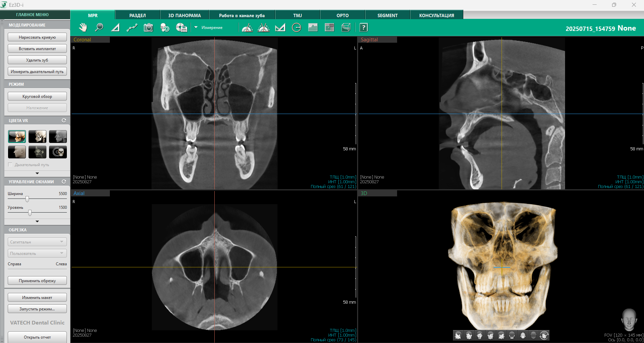The image size is (644, 343).
Task: Enable the Дыхательный путь checkbox
Action: click(10, 165)
